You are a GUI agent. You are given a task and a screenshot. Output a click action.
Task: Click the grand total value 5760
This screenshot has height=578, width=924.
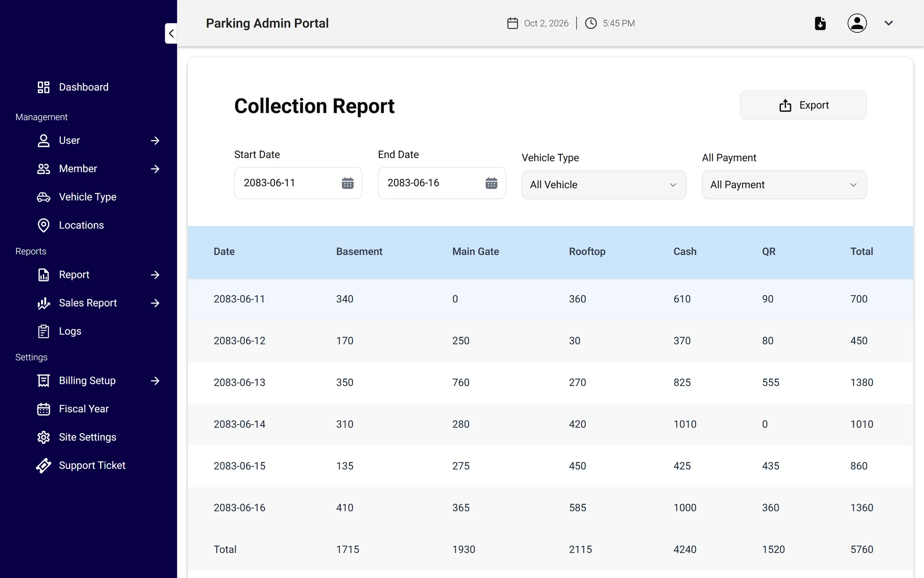pos(862,549)
